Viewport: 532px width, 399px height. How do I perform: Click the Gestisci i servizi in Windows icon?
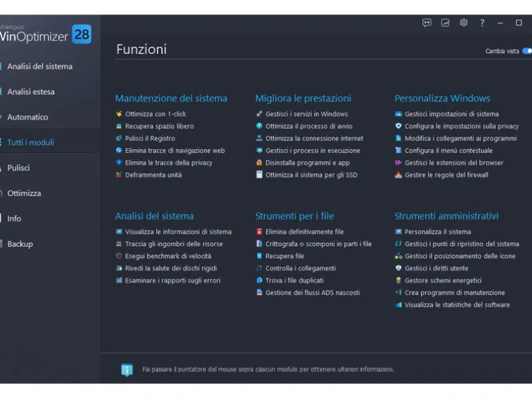259,114
